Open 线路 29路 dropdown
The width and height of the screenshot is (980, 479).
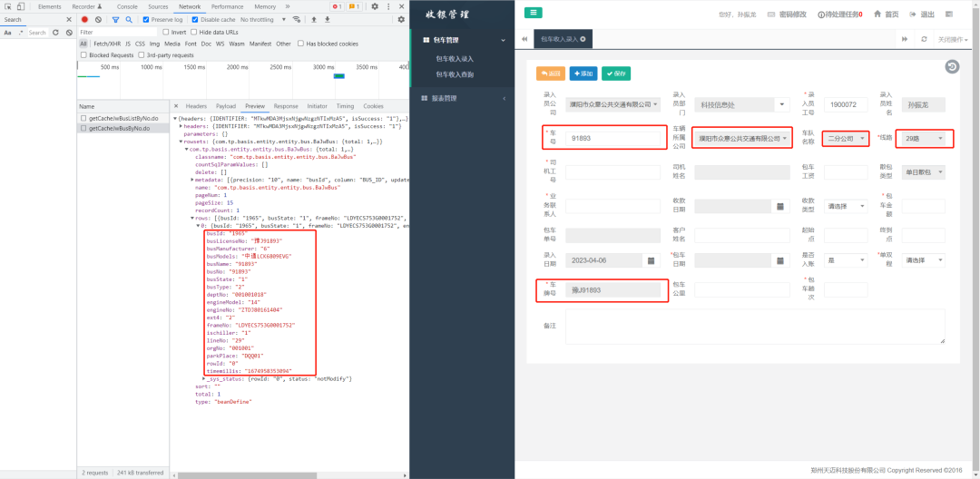pos(924,138)
